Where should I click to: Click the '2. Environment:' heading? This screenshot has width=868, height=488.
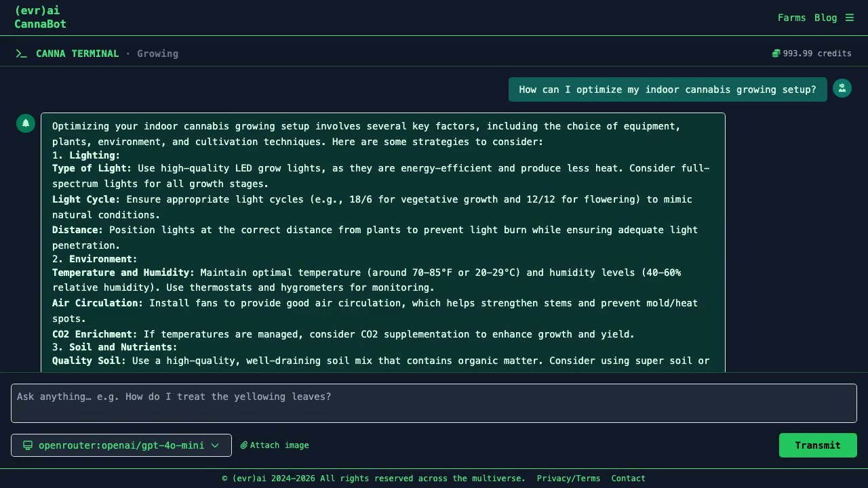click(x=95, y=259)
